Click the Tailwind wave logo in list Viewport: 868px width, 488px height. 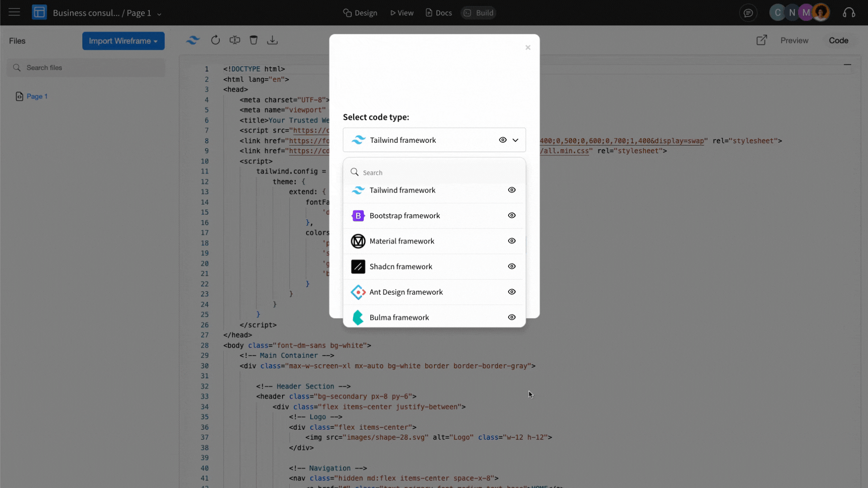click(358, 190)
